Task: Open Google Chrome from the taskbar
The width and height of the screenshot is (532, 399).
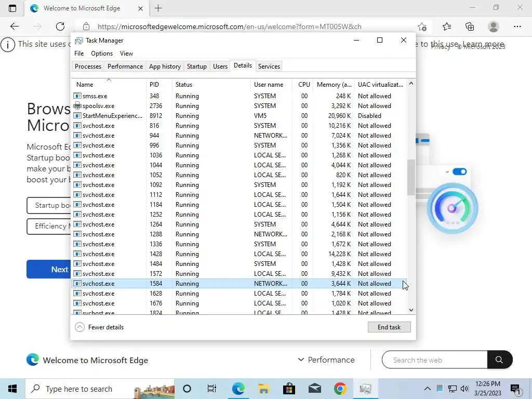Action: click(x=340, y=389)
